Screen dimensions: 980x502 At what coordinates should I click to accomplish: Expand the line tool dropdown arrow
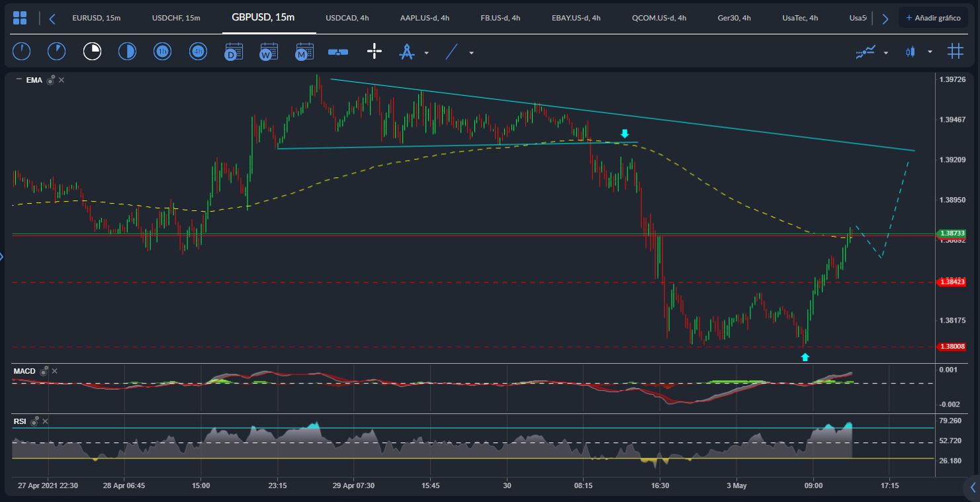pyautogui.click(x=471, y=52)
